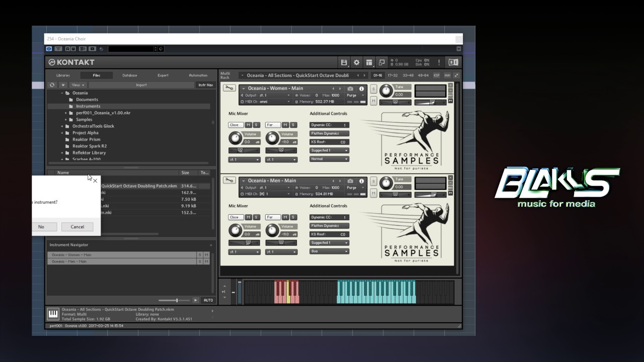
Task: Open Kontakt options via the gear icon
Action: [357, 62]
